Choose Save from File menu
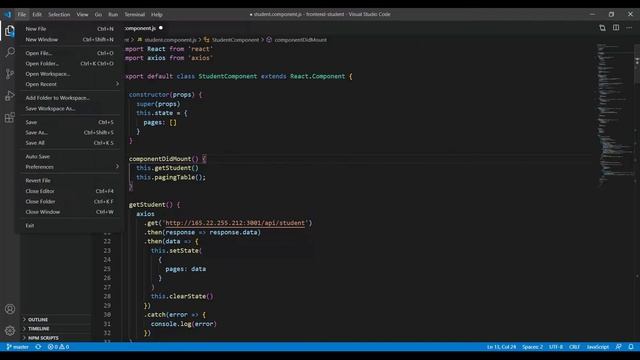The height and width of the screenshot is (360, 640). coord(70,122)
